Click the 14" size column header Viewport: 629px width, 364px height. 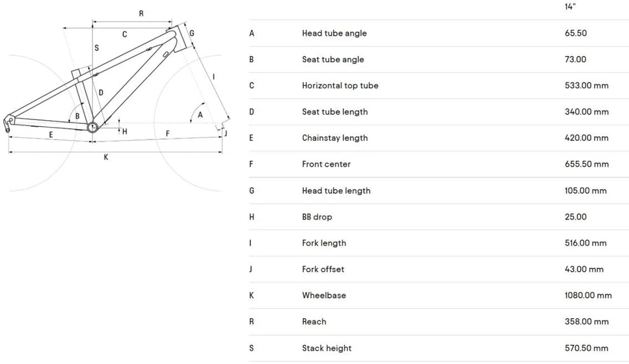tap(570, 7)
